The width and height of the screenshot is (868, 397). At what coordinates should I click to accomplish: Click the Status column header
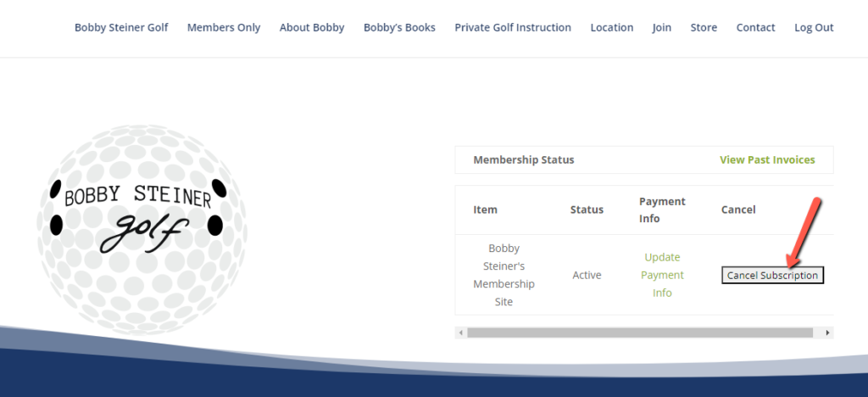[587, 210]
